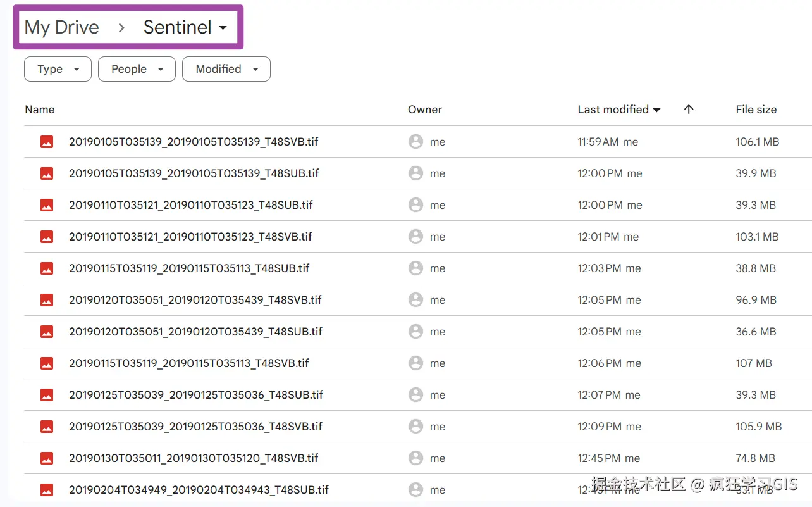This screenshot has width=812, height=507.
Task: Select file 20190130T035011_20190130T035120_T48SVB.tif
Action: click(194, 458)
